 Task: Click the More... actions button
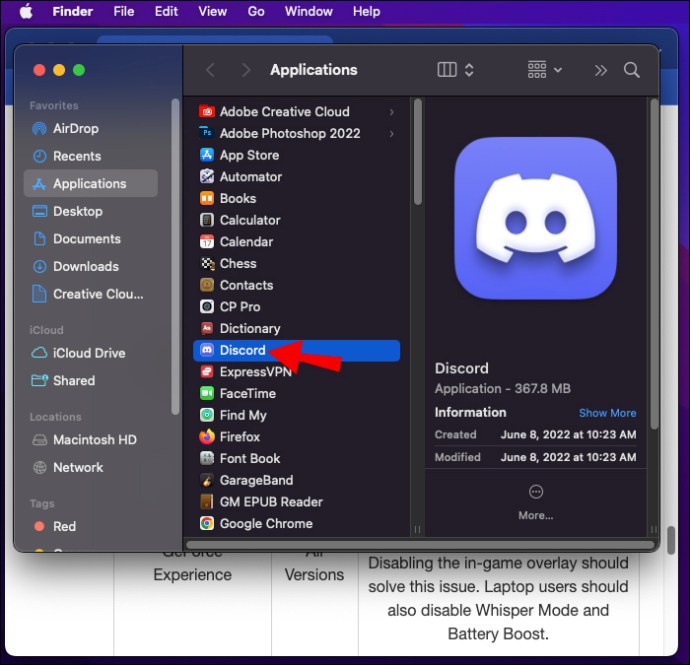[536, 501]
